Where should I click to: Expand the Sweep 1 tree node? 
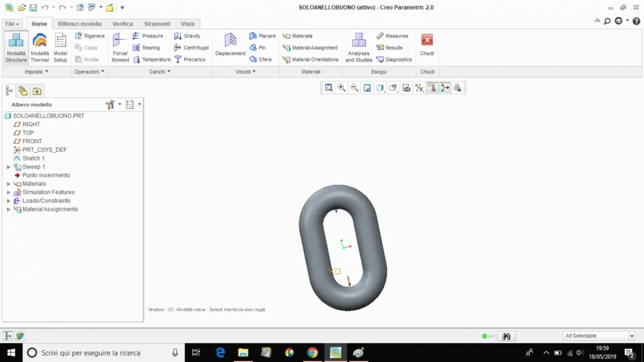pyautogui.click(x=8, y=167)
